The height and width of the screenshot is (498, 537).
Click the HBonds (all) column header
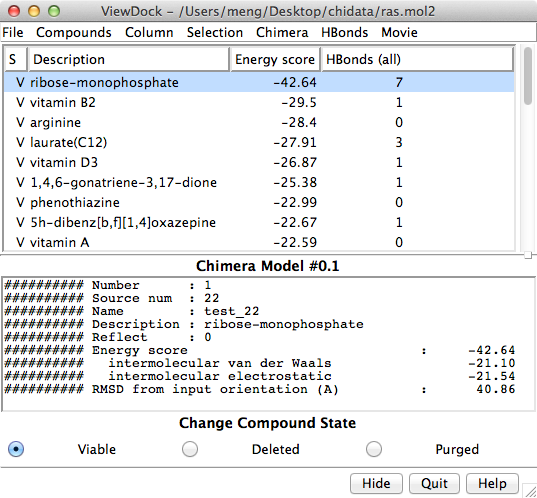417,59
